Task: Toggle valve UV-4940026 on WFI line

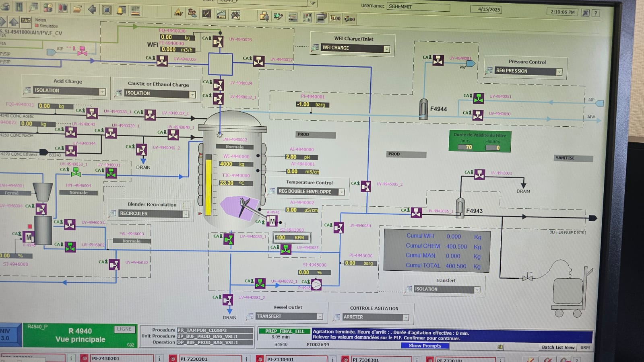Action: (x=218, y=41)
